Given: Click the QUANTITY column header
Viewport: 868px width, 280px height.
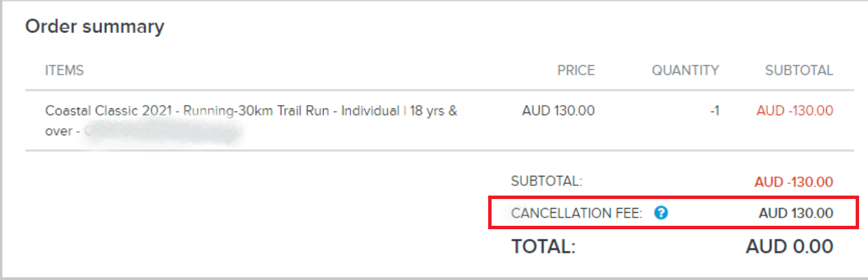Looking at the screenshot, I should [686, 70].
